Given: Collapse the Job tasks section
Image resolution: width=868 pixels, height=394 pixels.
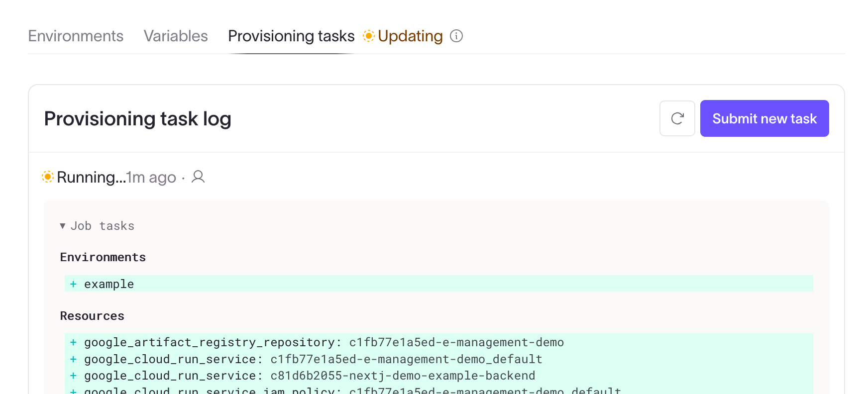Looking at the screenshot, I should [x=98, y=226].
